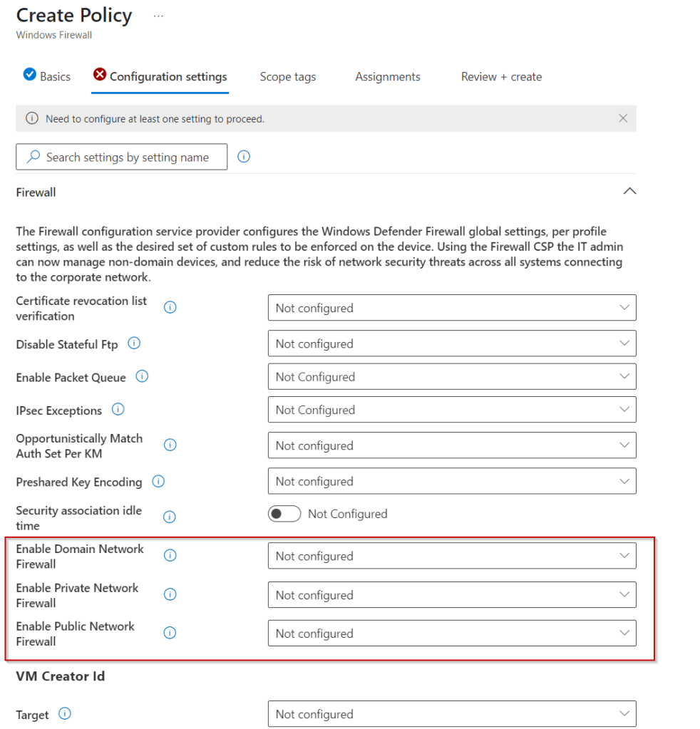Screen dimensions: 700x729
Task: Click info icon beside Enable Public Network Firewall
Action: pos(170,633)
